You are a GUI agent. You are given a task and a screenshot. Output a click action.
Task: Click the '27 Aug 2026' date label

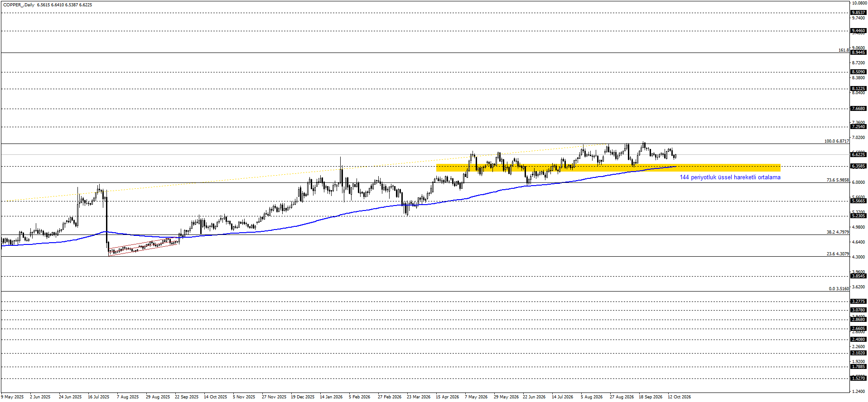pyautogui.click(x=622, y=397)
